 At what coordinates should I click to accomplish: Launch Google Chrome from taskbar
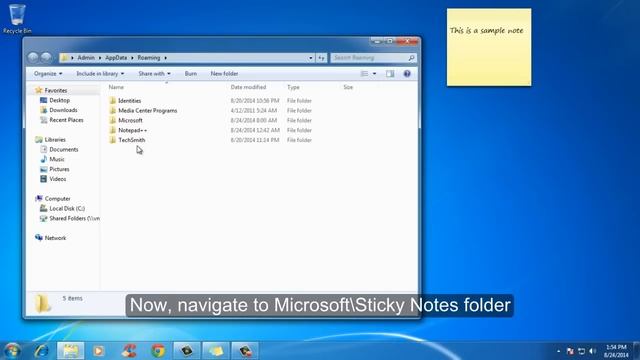(x=158, y=351)
